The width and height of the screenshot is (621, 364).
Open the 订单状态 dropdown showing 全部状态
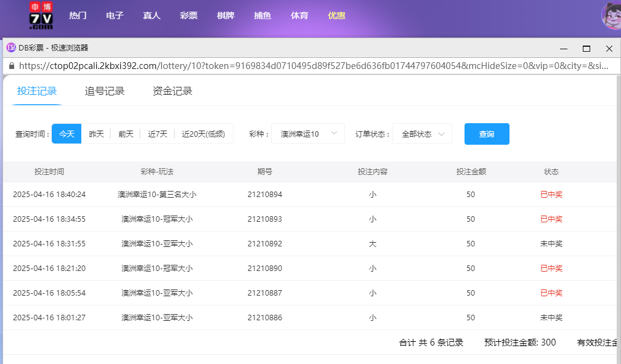[423, 134]
